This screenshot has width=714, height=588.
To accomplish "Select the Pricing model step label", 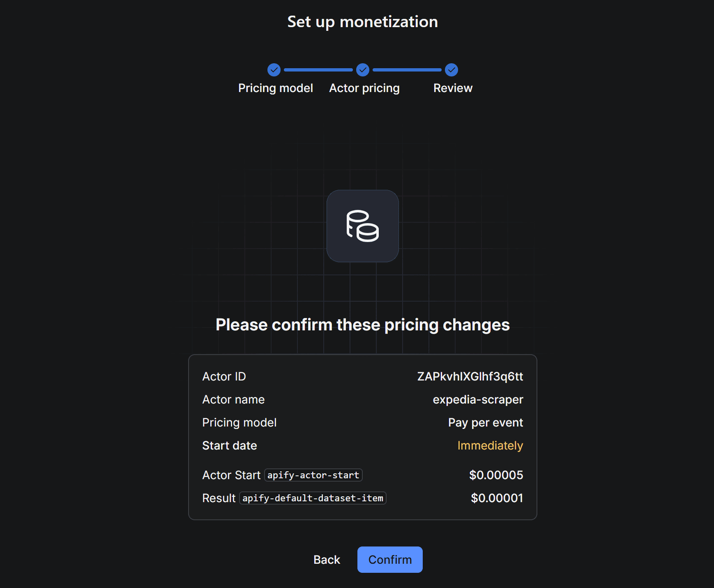I will pos(276,88).
